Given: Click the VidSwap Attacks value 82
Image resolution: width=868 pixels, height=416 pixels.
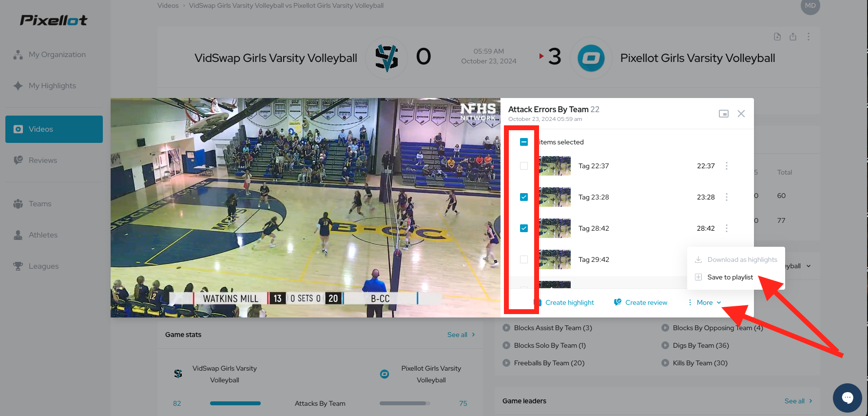Looking at the screenshot, I should (x=177, y=403).
